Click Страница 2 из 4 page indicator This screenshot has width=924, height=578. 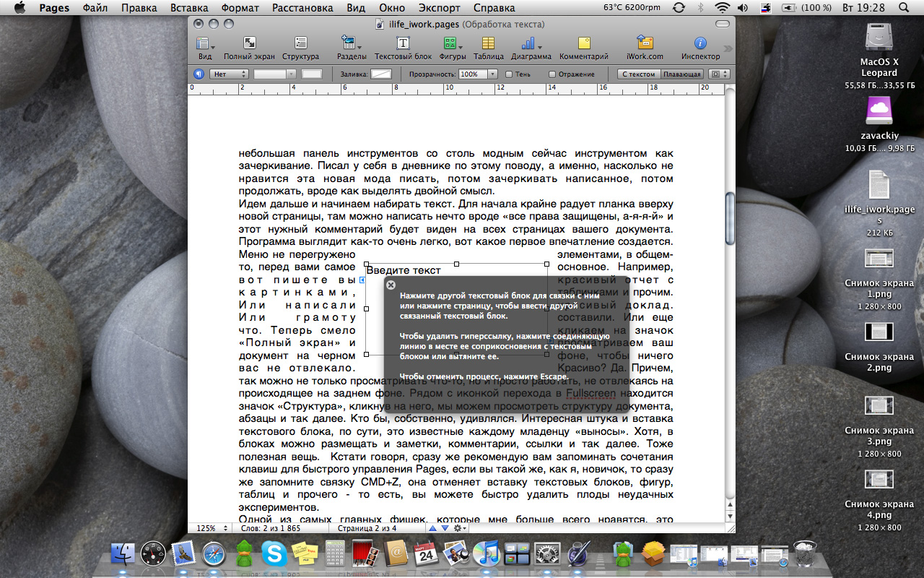368,528
